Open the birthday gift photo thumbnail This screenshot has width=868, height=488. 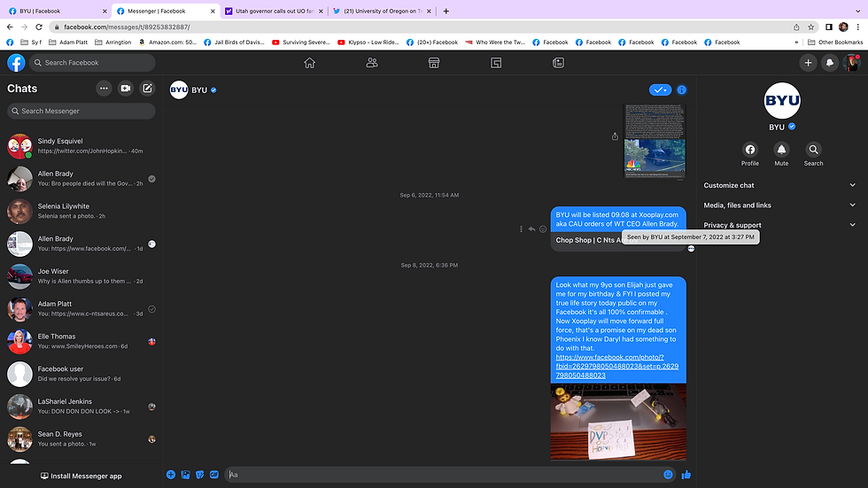pos(618,422)
